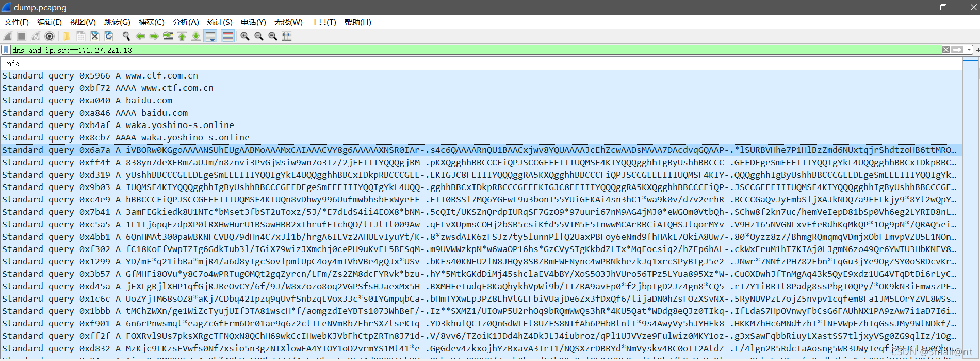Open the 无线(W) menu
Image resolution: width=980 pixels, height=361 pixels.
288,22
